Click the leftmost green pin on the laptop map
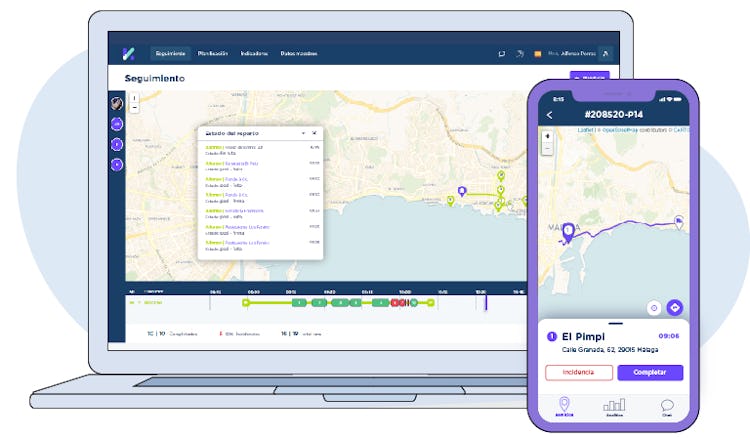750x438 pixels. (x=451, y=201)
